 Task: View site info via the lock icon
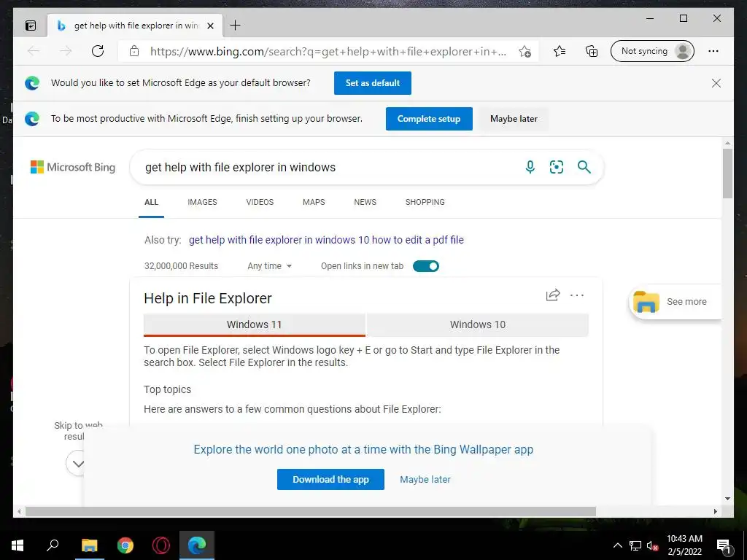point(134,51)
